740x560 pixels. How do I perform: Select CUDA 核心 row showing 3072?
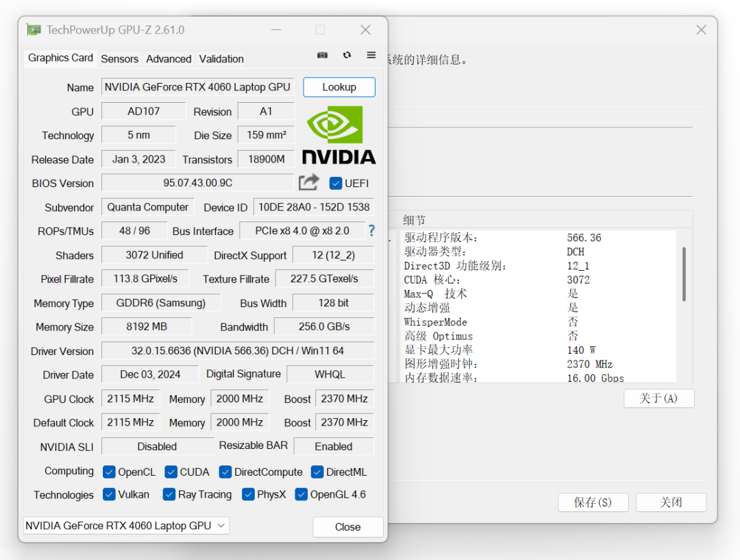tap(538, 280)
